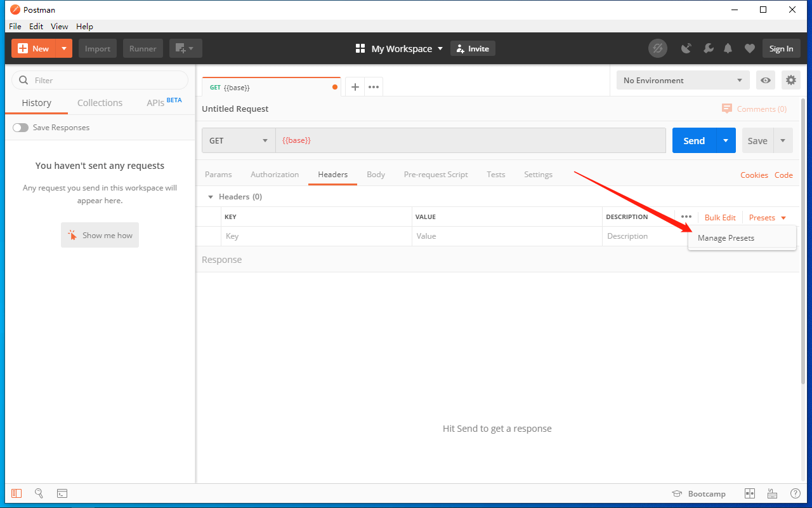
Task: Open the No Environment dropdown
Action: pyautogui.click(x=683, y=80)
